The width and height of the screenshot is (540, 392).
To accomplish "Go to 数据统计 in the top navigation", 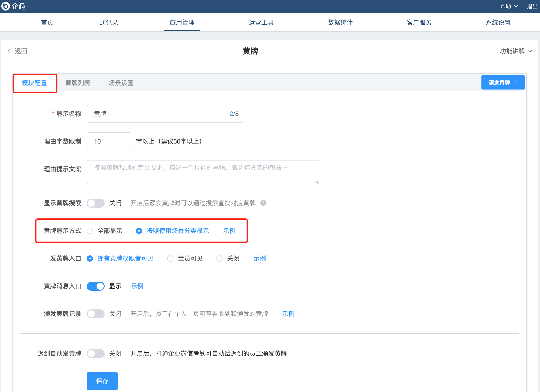I will click(340, 22).
